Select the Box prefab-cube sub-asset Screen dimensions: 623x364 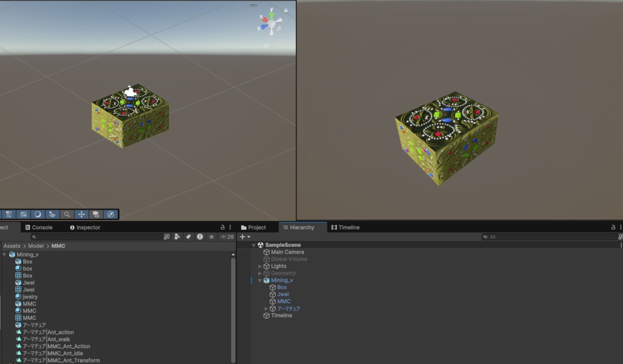point(24,261)
